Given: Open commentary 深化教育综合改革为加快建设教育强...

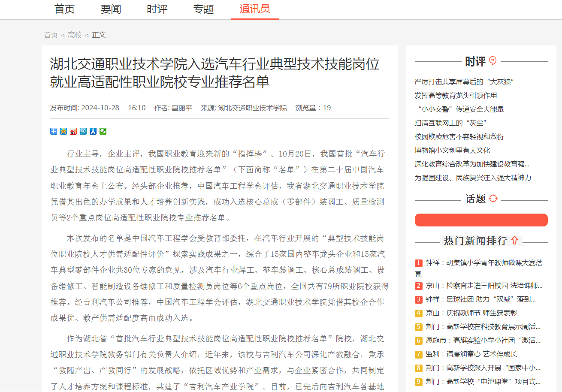Looking at the screenshot, I should click(472, 164).
